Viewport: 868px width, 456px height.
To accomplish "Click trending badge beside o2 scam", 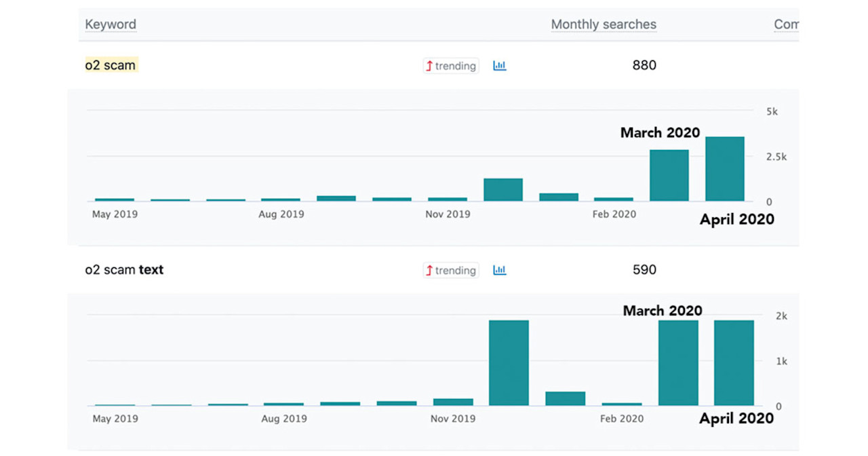I will tap(451, 66).
